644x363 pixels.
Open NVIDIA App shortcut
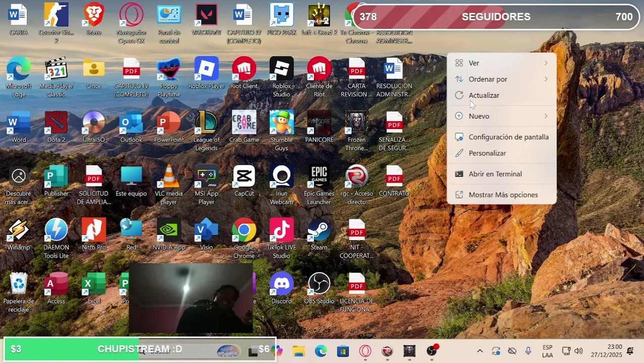pyautogui.click(x=169, y=235)
